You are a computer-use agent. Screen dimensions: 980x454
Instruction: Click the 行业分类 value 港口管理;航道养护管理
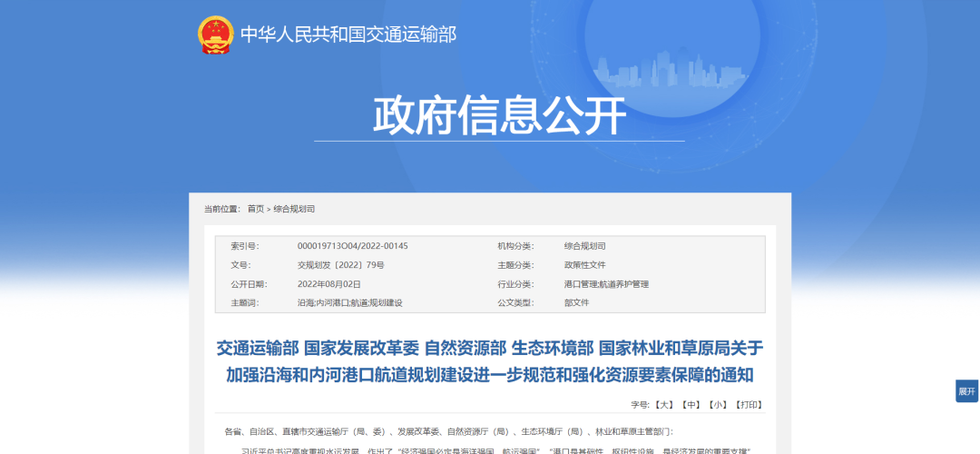606,284
